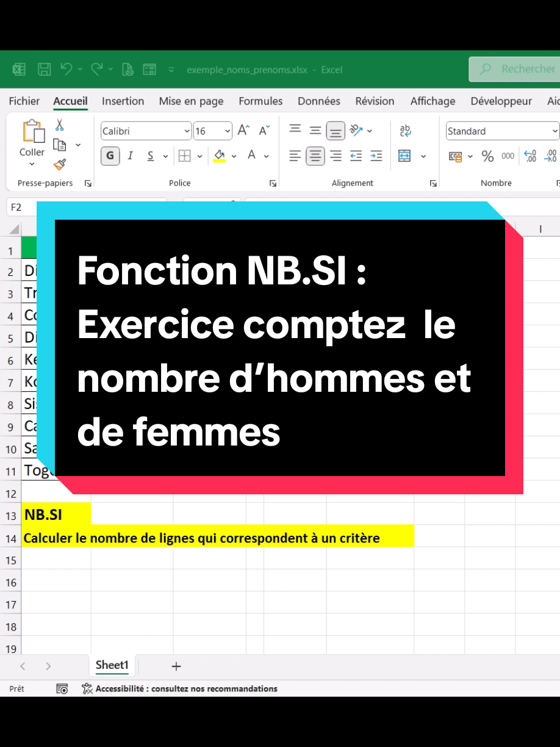Open accessibility recommendations in status bar

click(179, 689)
